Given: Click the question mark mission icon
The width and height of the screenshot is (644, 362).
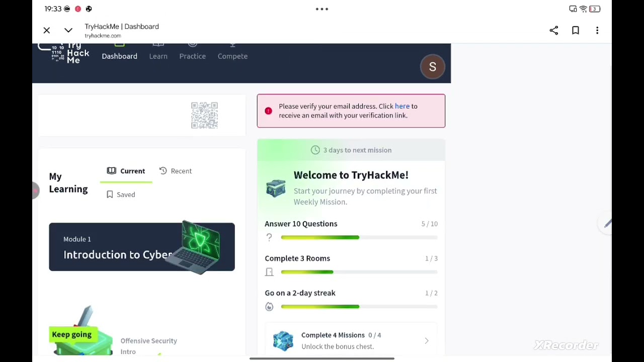Looking at the screenshot, I should [x=269, y=237].
